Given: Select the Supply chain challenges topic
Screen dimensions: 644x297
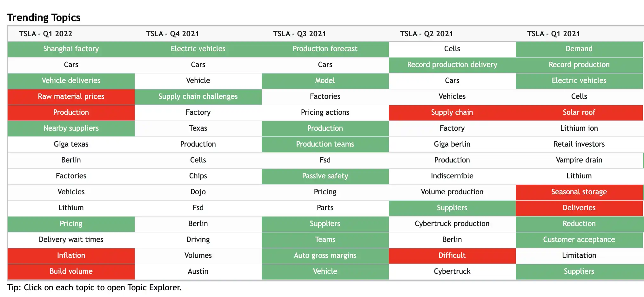Looking at the screenshot, I should (198, 97).
